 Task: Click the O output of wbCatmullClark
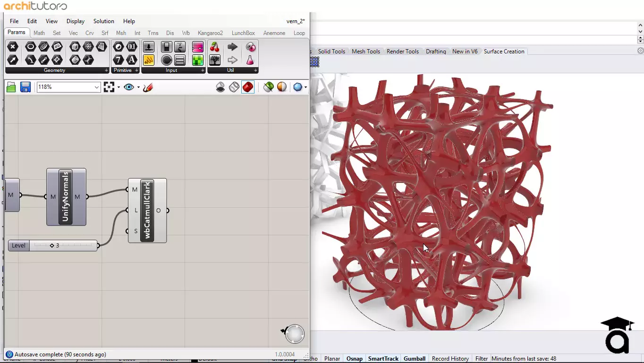[159, 210]
